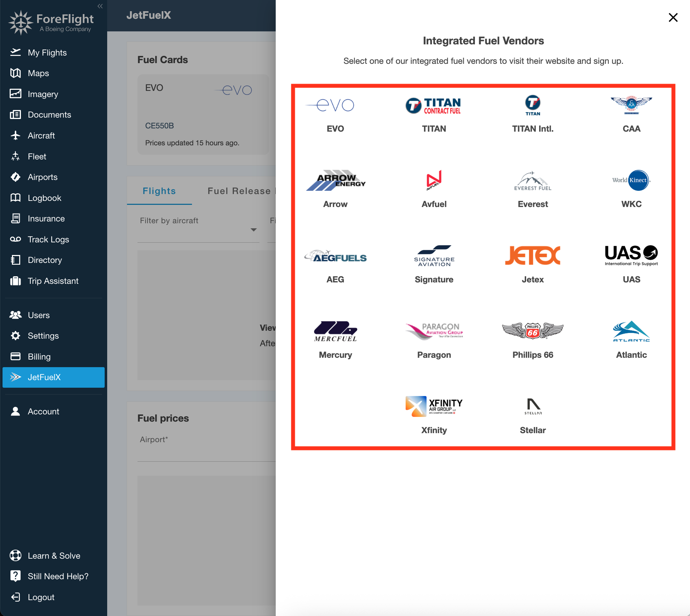The width and height of the screenshot is (690, 616).
Task: Go to Imagery in the sidebar
Action: pos(53,94)
